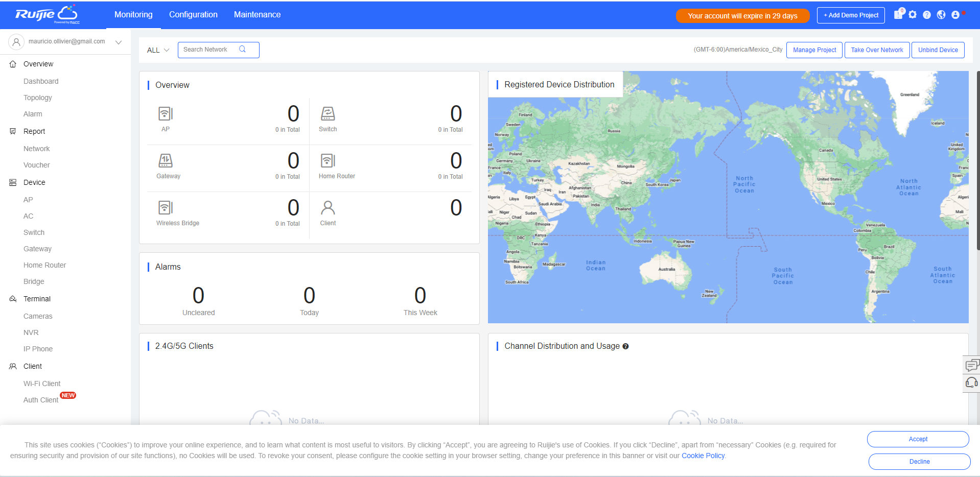Open Topology in the sidebar
The height and width of the screenshot is (477, 980).
point(38,98)
